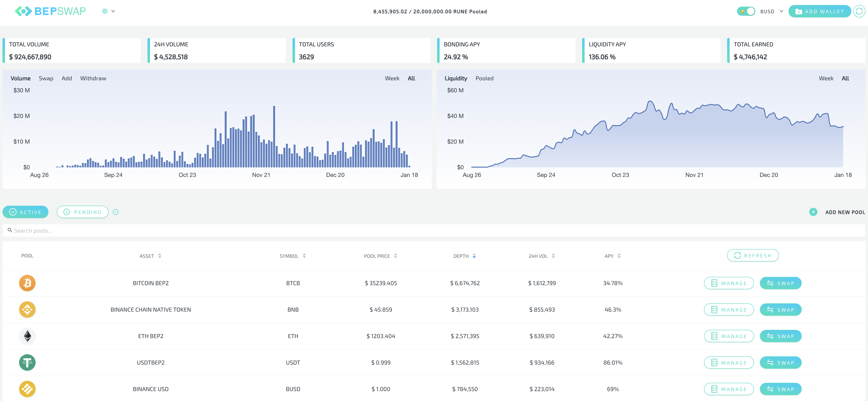Click the BEPSWAP logo

(x=50, y=11)
